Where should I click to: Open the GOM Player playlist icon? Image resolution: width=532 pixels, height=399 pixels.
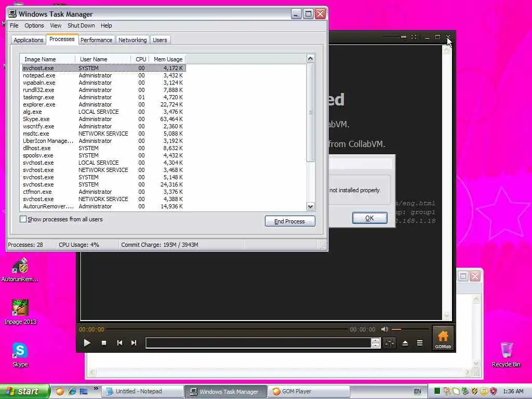pos(420,343)
